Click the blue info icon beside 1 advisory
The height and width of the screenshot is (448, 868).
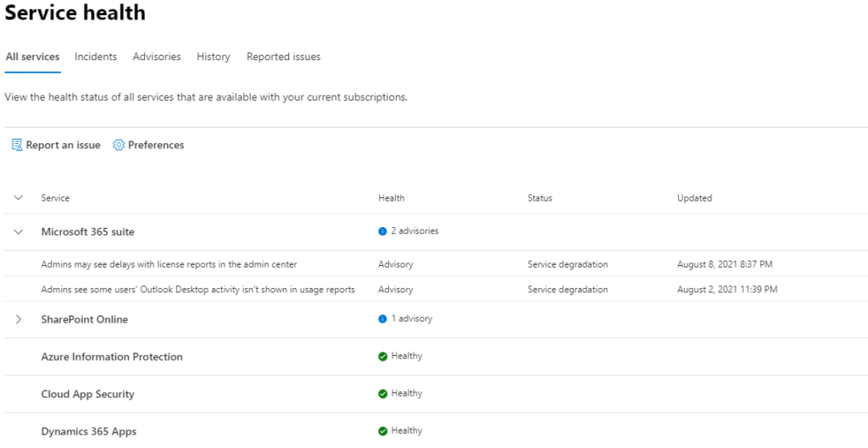pyautogui.click(x=382, y=319)
